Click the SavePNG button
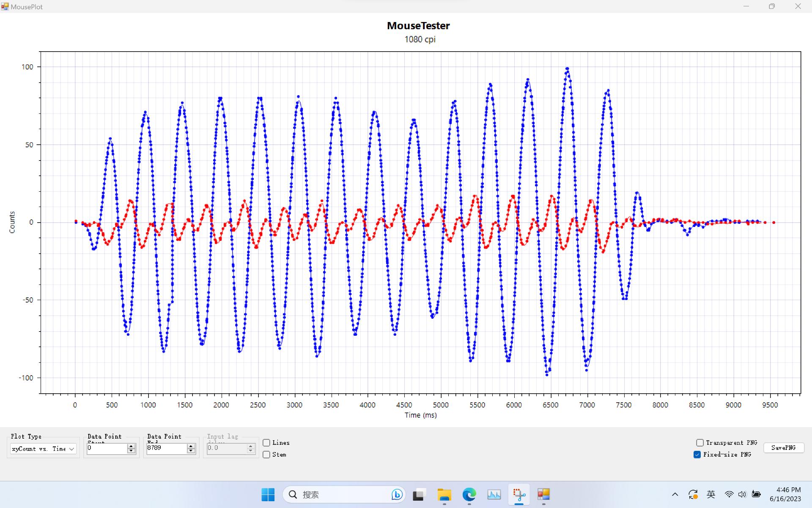 click(783, 448)
